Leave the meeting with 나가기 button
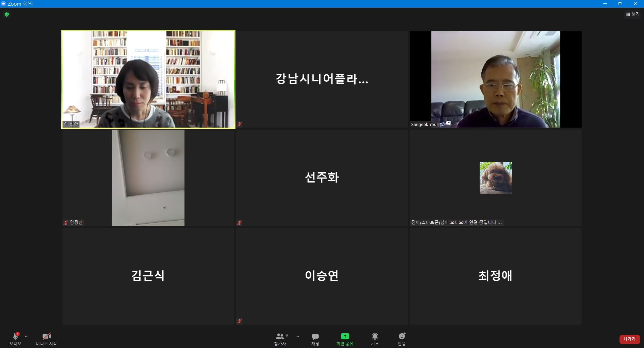Screen dimensions: 644x348 coord(629,339)
